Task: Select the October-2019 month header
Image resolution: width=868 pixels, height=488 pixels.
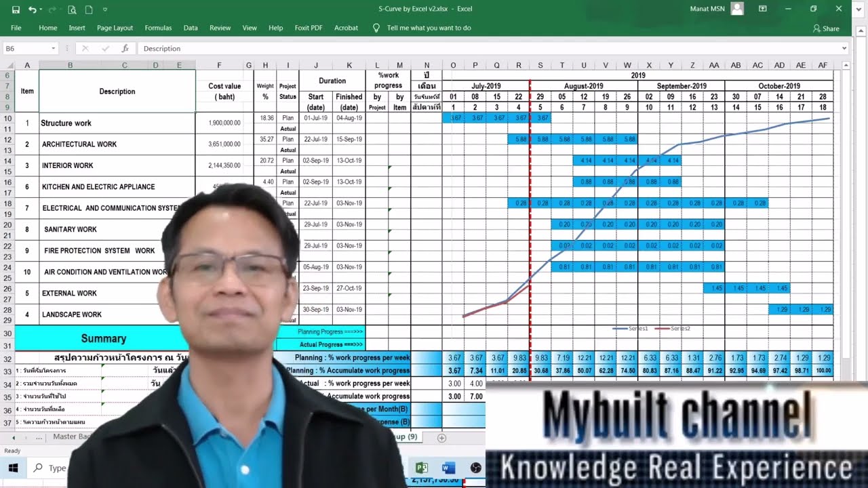Action: 779,86
